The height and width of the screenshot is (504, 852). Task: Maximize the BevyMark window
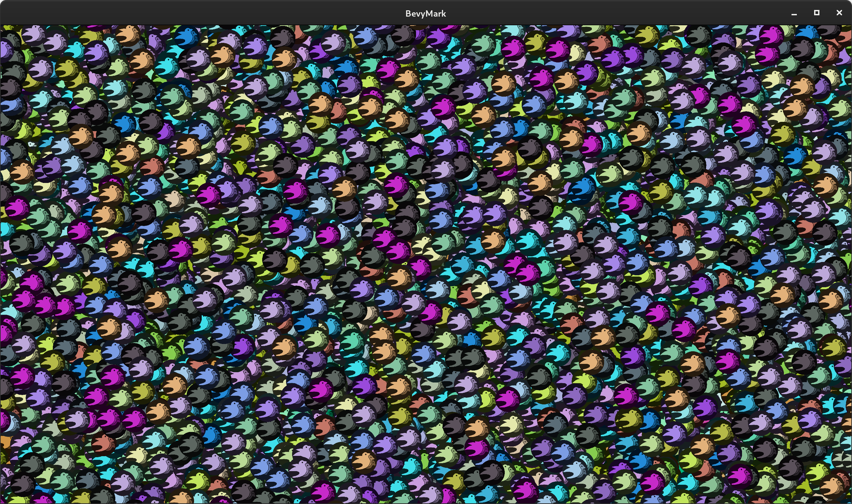[816, 13]
